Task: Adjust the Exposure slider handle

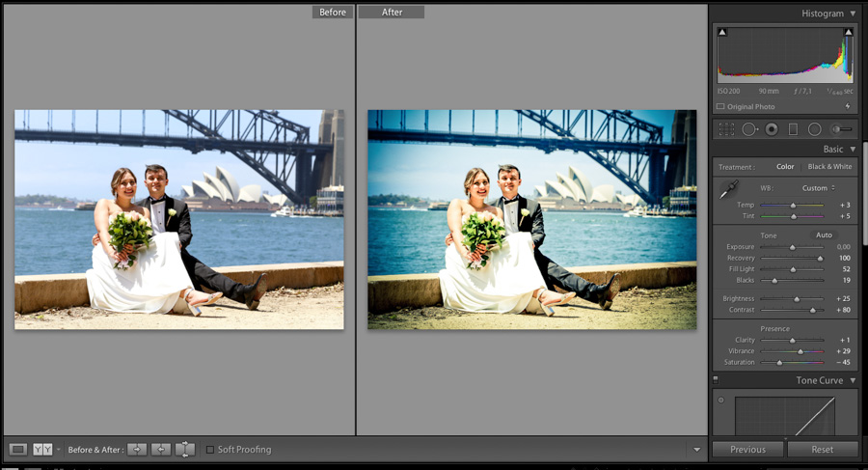Action: 792,247
